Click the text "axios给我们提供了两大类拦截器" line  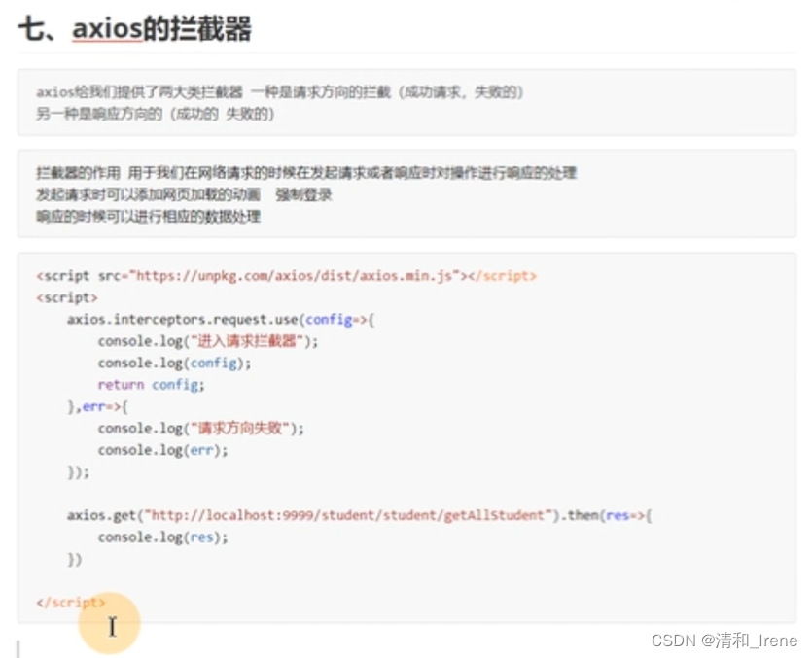(280, 92)
